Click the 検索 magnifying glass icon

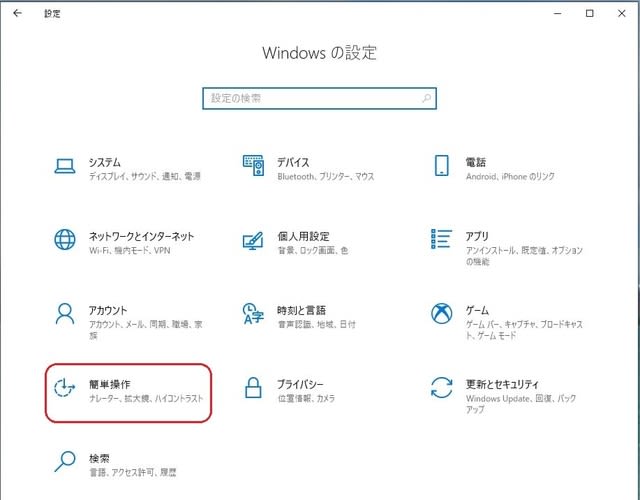65,461
